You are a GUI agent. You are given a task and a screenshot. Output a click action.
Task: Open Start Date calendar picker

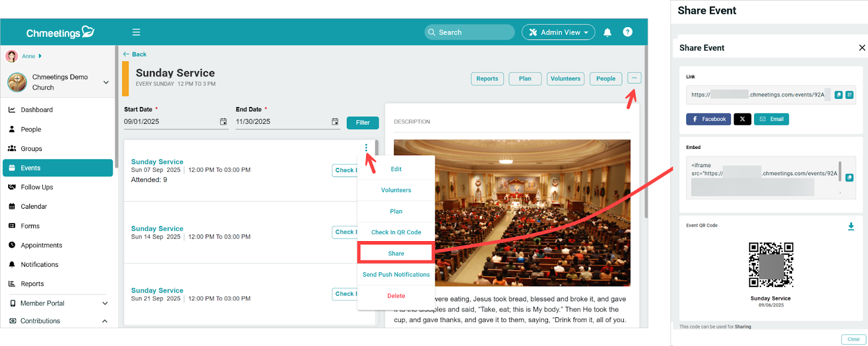(x=223, y=122)
